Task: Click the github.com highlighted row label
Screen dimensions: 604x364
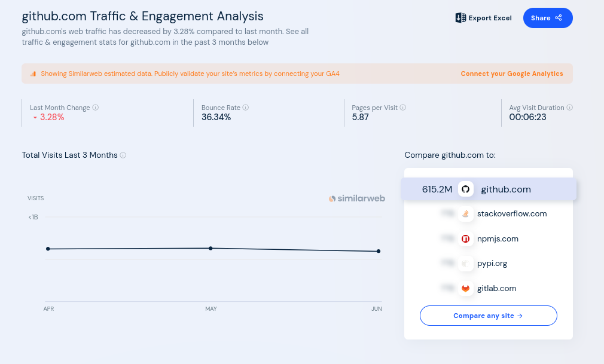Action: pos(506,189)
